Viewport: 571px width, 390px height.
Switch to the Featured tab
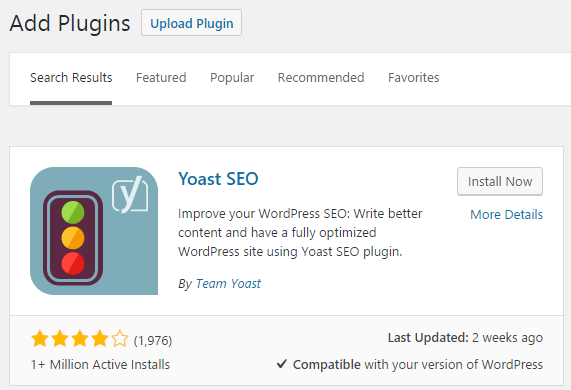[161, 78]
